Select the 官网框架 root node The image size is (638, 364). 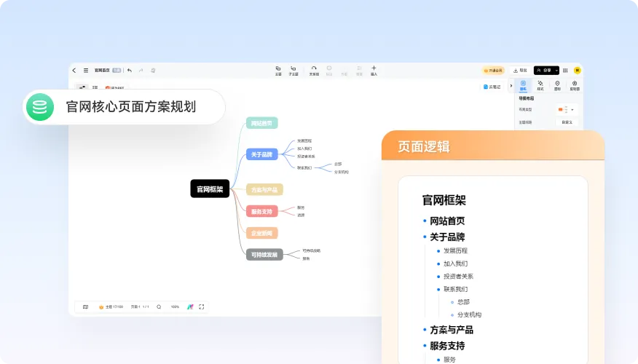click(x=210, y=189)
